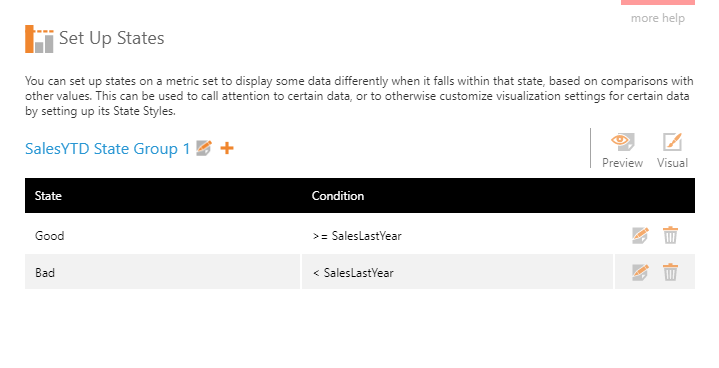Delete the Good state
The height and width of the screenshot is (368, 719).
(x=670, y=235)
